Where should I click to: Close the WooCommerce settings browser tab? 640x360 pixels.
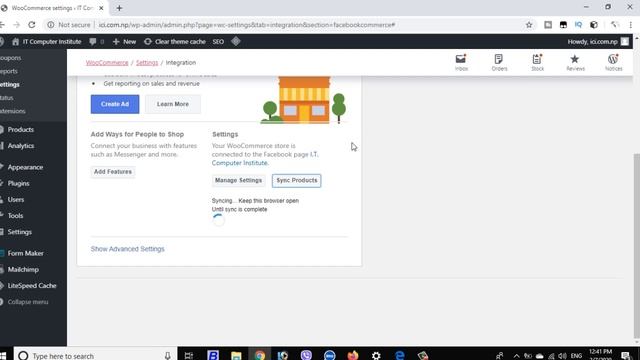(101, 8)
